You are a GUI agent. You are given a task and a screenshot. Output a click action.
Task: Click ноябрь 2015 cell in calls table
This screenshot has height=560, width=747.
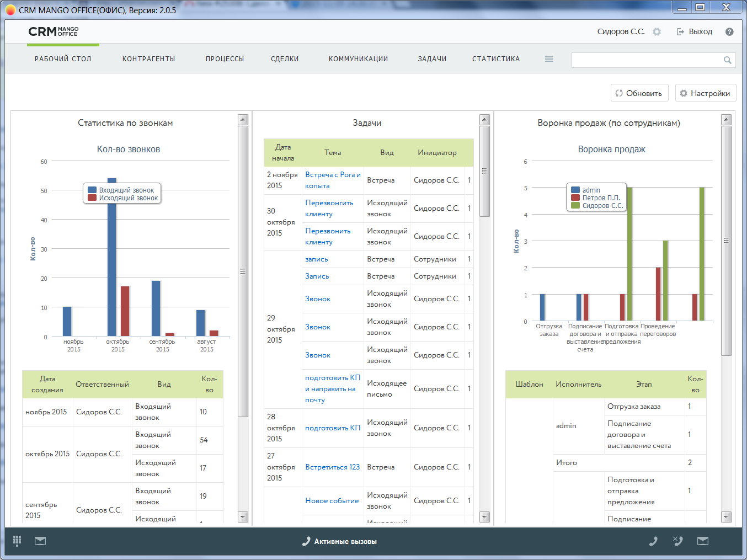[x=46, y=412]
